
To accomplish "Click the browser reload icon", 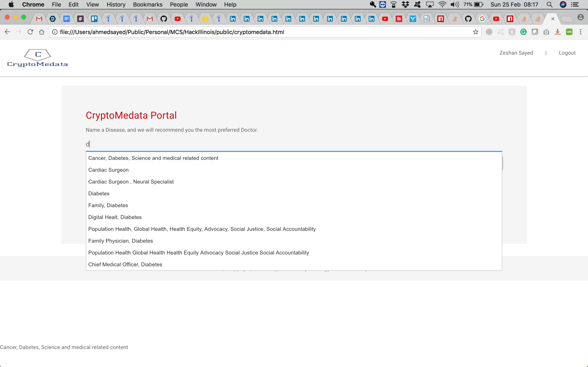I will click(30, 32).
